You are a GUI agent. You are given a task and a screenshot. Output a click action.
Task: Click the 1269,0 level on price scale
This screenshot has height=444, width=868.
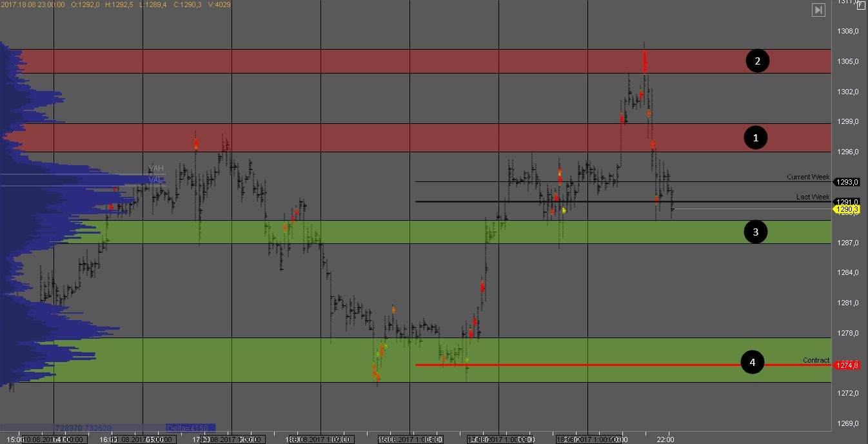coord(847,423)
